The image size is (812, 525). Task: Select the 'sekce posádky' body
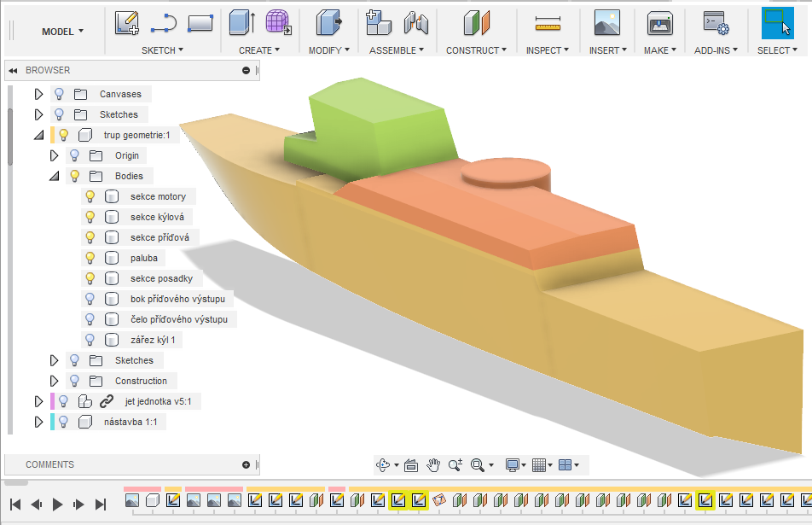click(x=161, y=278)
